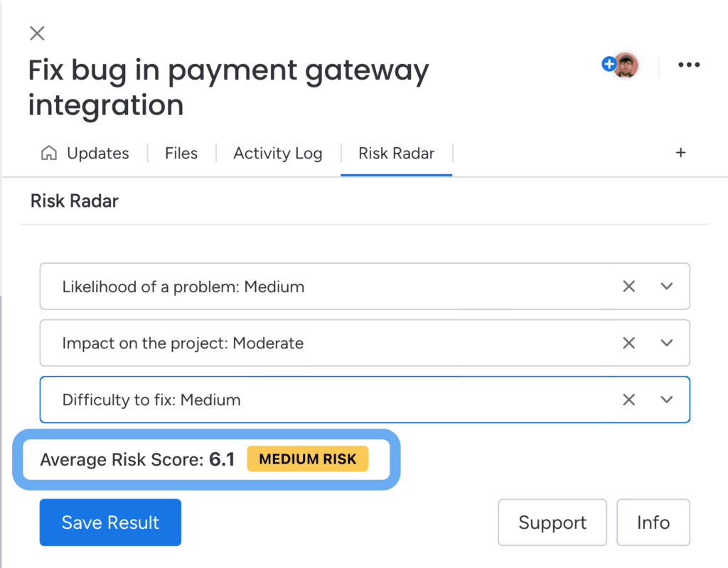Clear the Difficulty to fix selection

tap(628, 400)
